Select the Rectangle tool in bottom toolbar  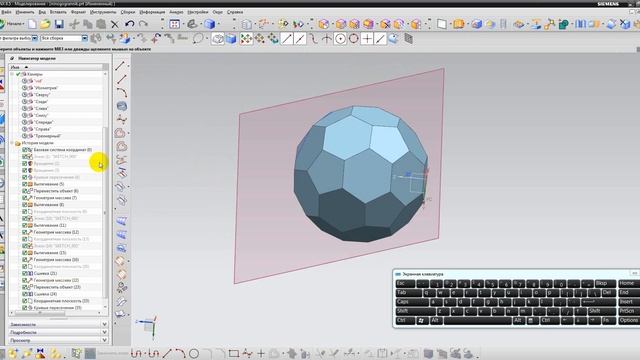[234, 353]
